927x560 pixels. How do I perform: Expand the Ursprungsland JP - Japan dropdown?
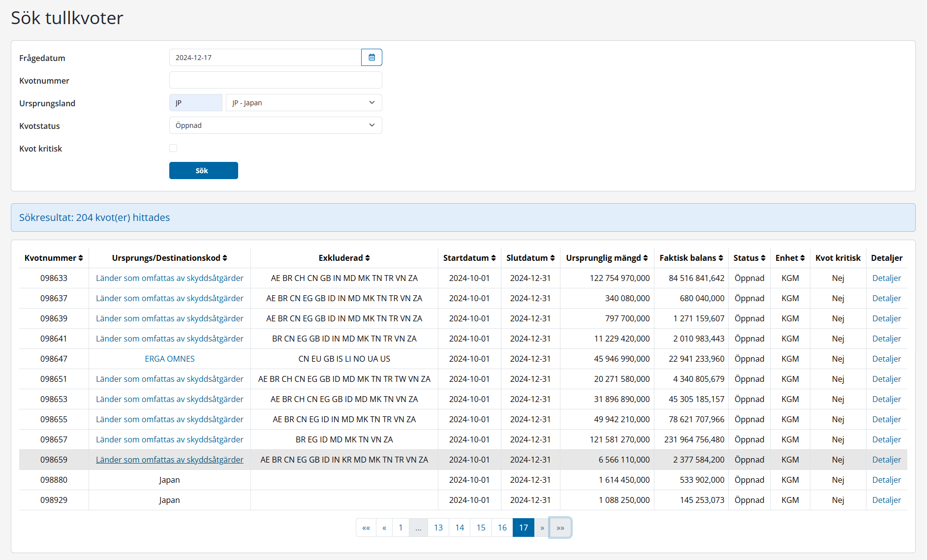pyautogui.click(x=304, y=103)
